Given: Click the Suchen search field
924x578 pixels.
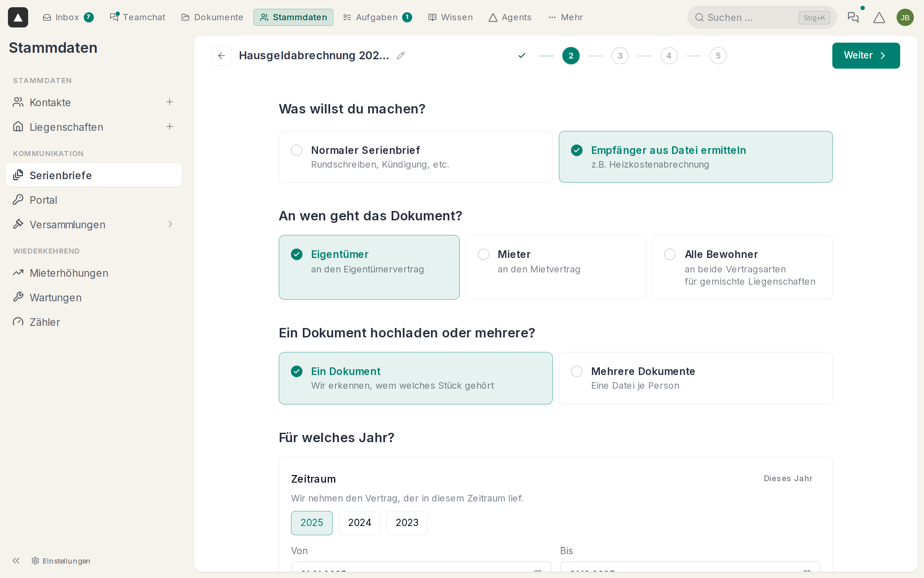Looking at the screenshot, I should [x=762, y=17].
